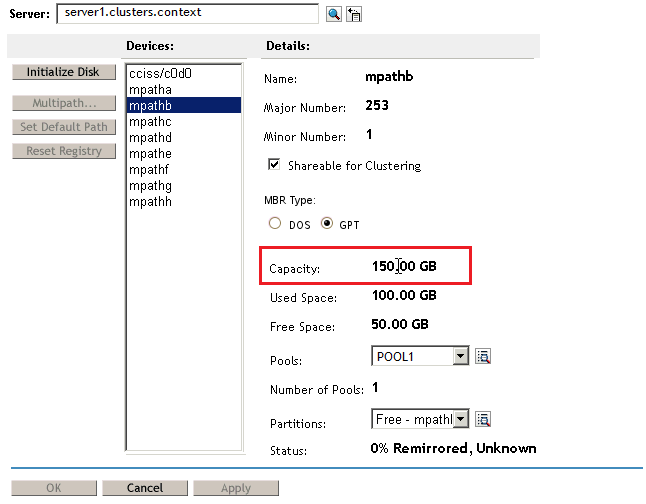Screen dimensions: 646x504
Task: Click the Initialize Disk button
Action: (64, 72)
